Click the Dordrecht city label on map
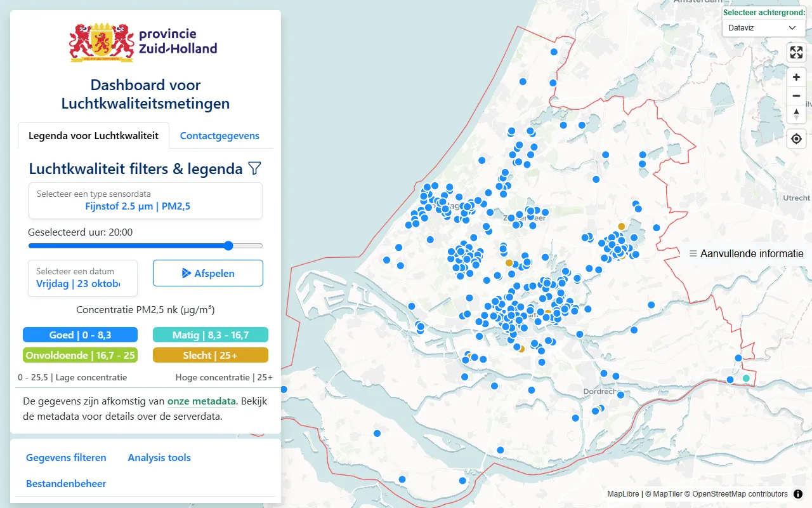 (x=600, y=392)
